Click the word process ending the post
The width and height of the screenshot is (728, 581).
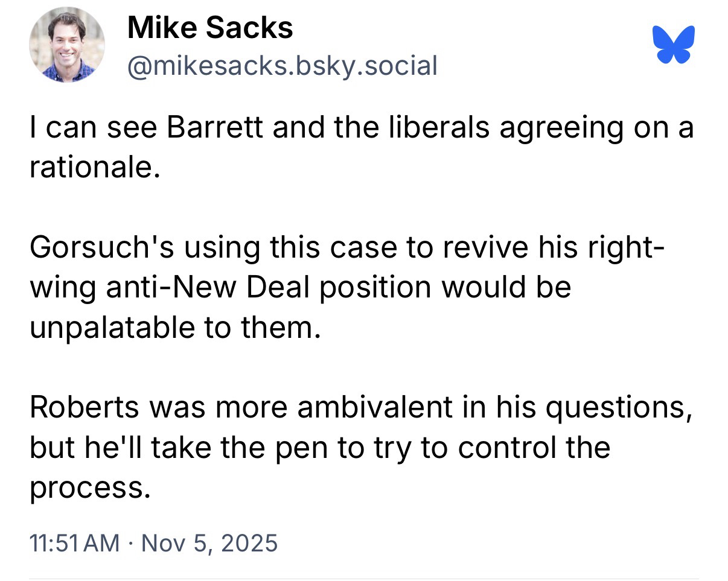87,487
